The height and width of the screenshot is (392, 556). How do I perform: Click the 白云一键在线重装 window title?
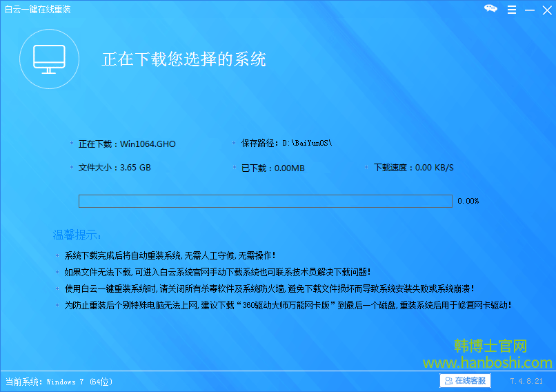pos(38,10)
